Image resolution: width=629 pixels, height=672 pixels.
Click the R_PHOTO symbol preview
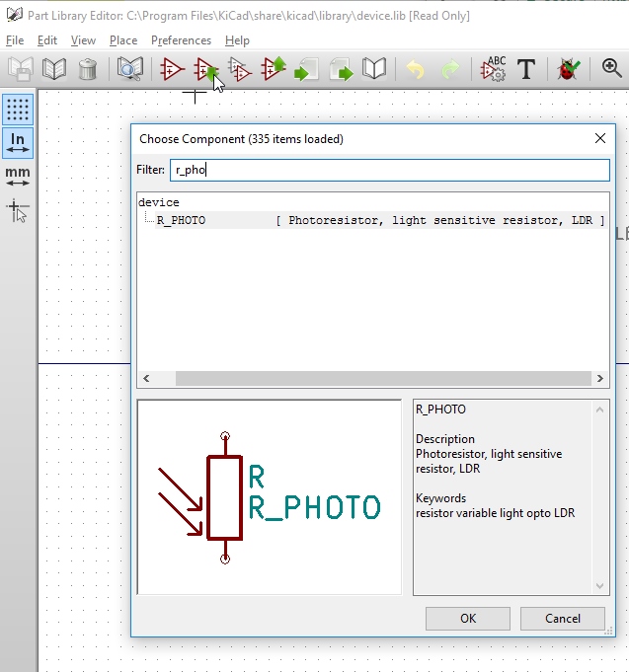(x=270, y=497)
